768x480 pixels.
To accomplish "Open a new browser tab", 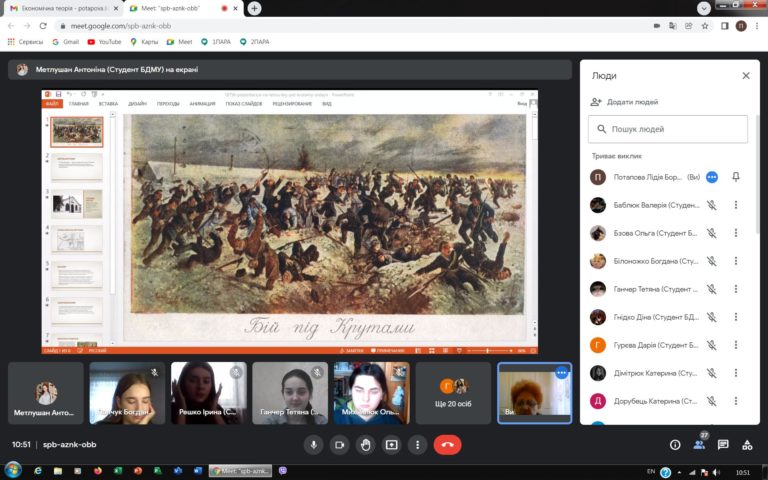I will 254,8.
